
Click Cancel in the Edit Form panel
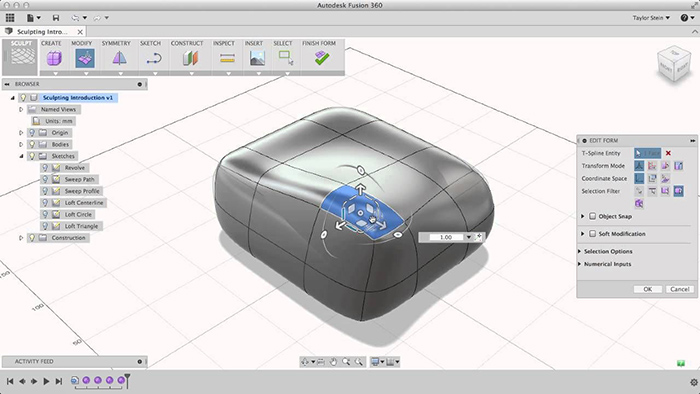[679, 289]
